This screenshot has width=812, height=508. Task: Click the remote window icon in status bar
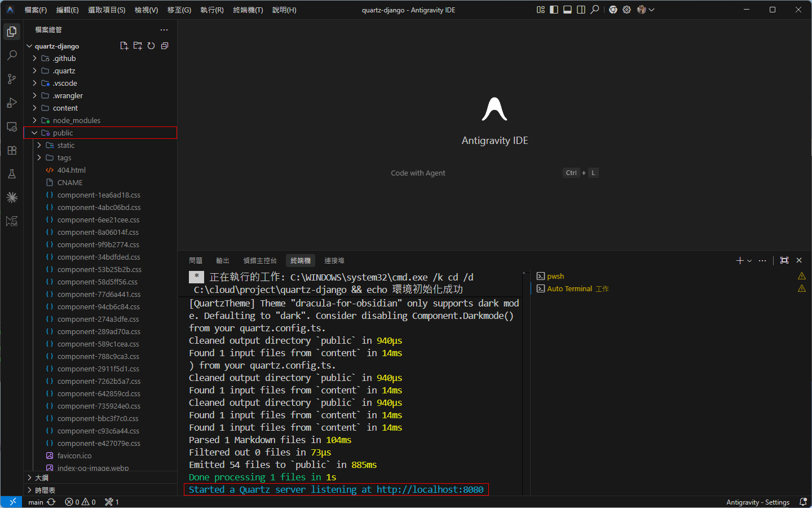click(12, 502)
